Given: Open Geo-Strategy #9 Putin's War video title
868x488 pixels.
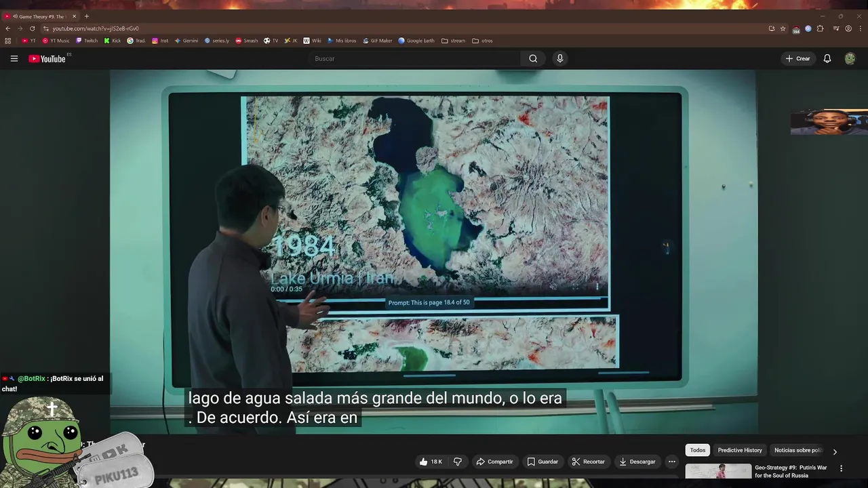Looking at the screenshot, I should 791,472.
